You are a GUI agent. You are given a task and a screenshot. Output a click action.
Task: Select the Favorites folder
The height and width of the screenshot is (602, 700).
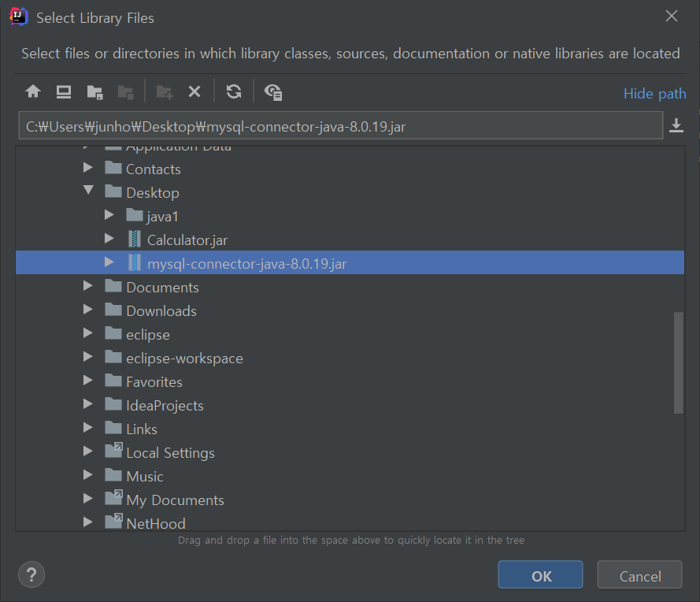154,382
